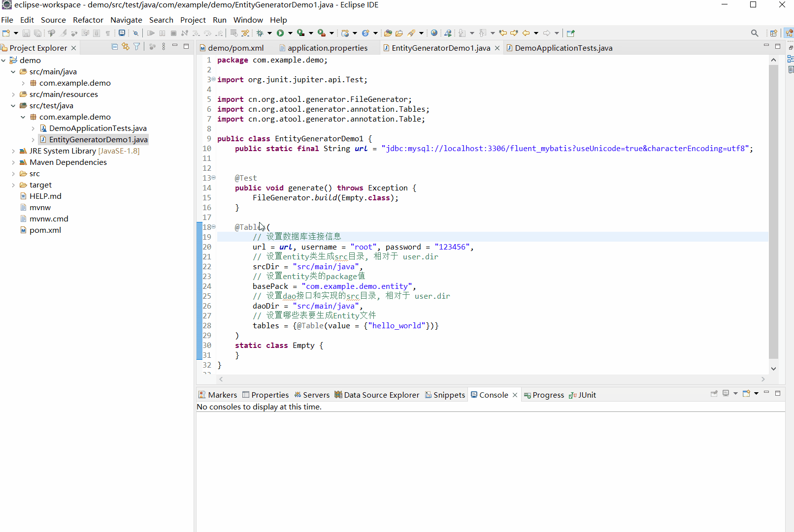The image size is (794, 532).
Task: Close the Project Explorer view
Action: point(74,48)
